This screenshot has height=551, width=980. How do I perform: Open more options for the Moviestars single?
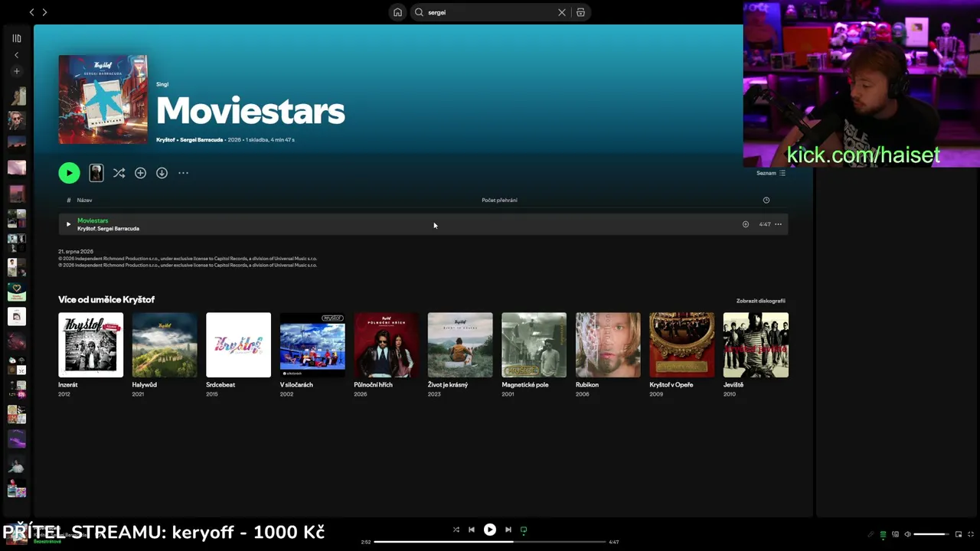[x=183, y=173]
